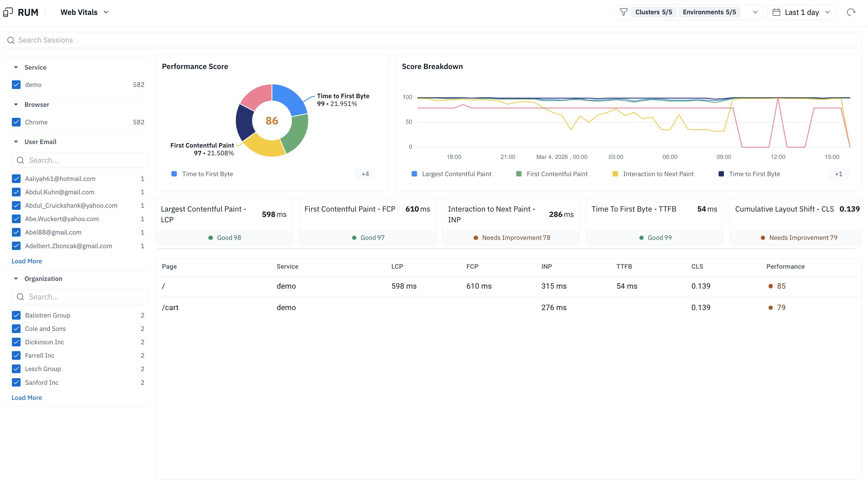868x488 pixels.
Task: Click the calendar icon beside Last 1 day
Action: [776, 12]
